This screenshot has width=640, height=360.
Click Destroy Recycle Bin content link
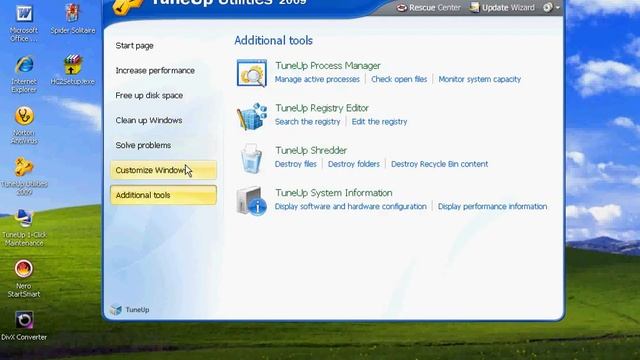pyautogui.click(x=439, y=164)
